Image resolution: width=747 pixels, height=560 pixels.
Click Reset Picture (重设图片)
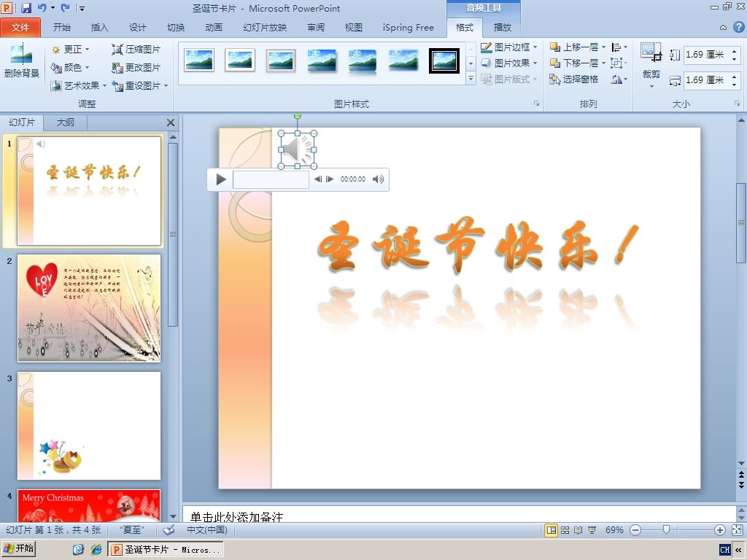(x=140, y=86)
